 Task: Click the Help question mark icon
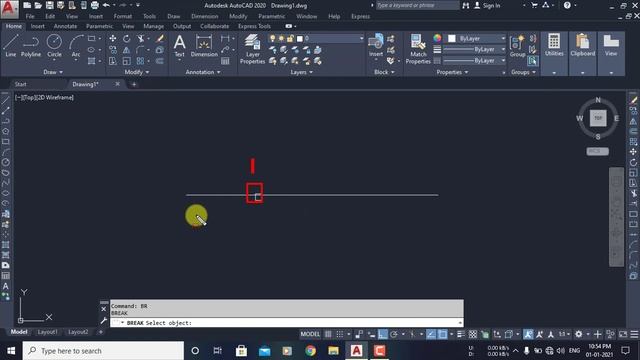point(567,5)
